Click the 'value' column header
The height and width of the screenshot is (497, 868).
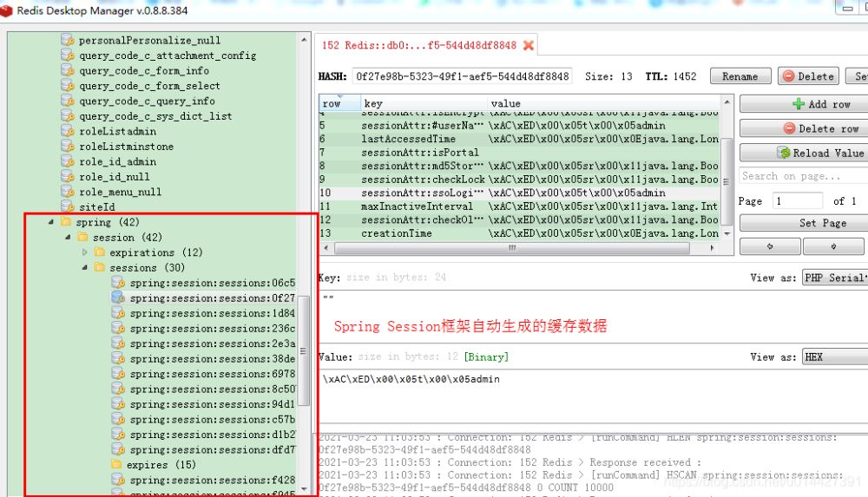tap(603, 103)
